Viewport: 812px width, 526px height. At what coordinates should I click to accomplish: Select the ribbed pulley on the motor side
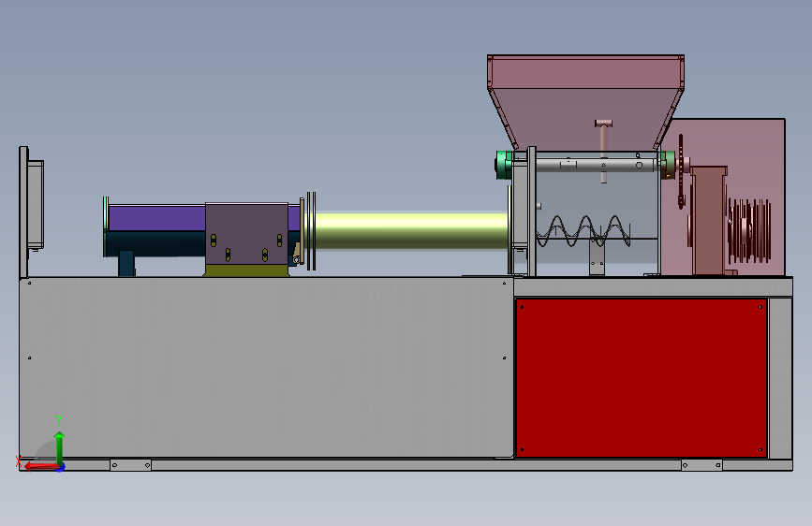point(749,230)
